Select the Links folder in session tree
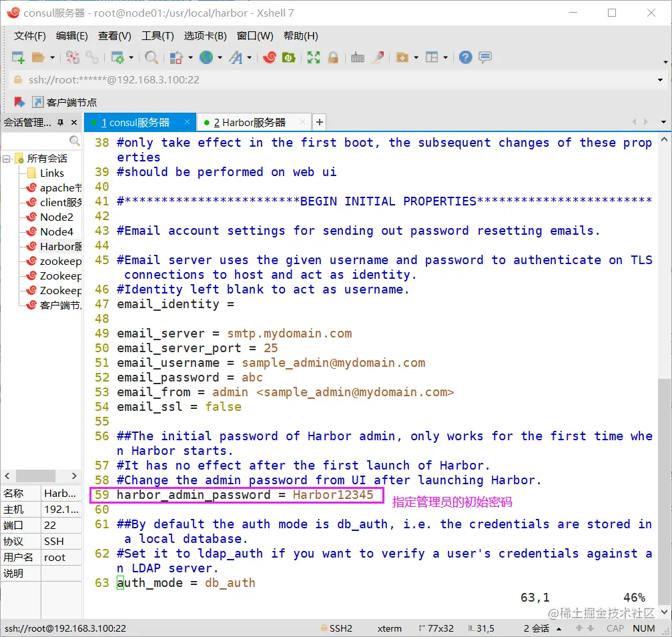 (52, 173)
